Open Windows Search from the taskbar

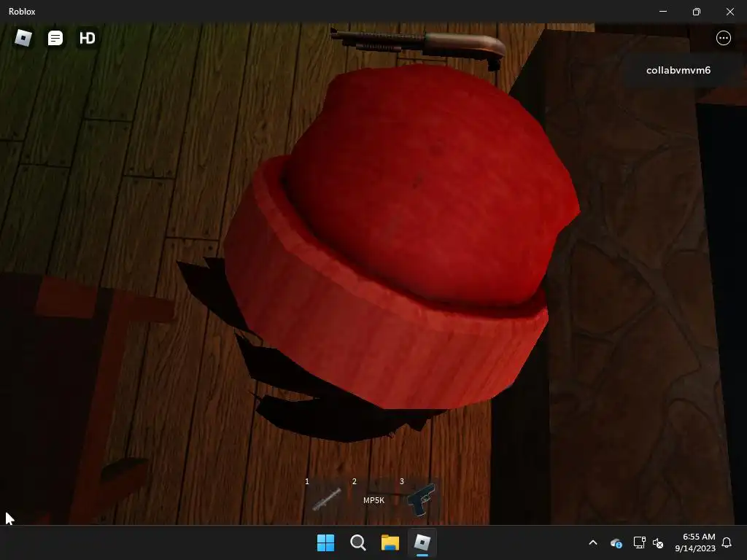click(357, 542)
